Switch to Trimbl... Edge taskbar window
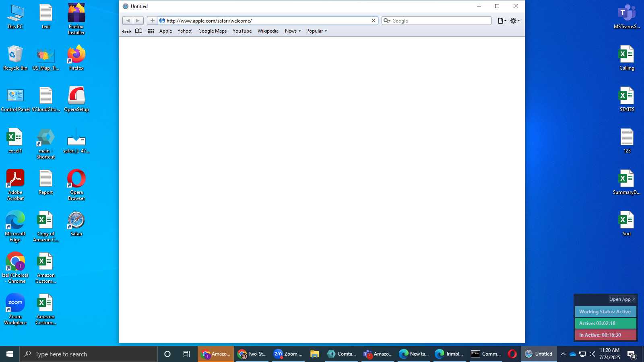This screenshot has width=644, height=362. coord(449,354)
